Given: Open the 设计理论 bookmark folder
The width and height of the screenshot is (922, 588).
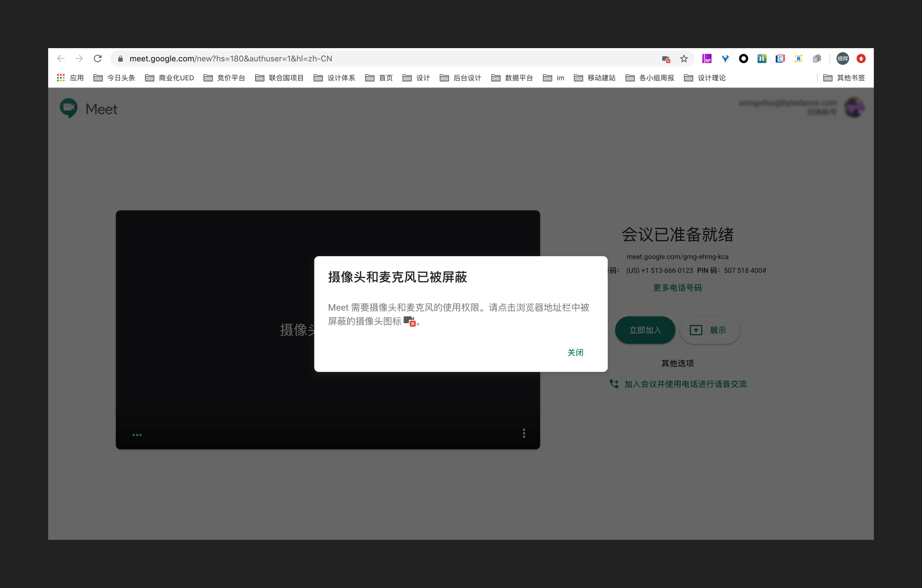Looking at the screenshot, I should [705, 78].
